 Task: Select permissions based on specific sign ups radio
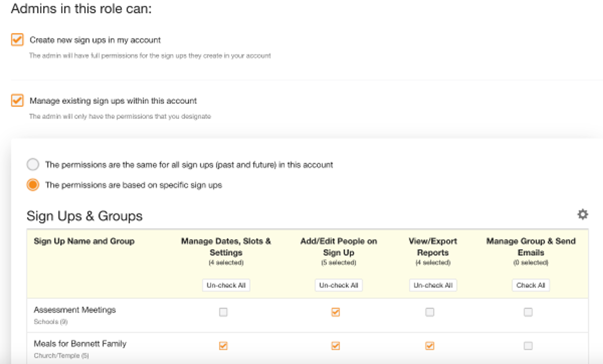33,185
